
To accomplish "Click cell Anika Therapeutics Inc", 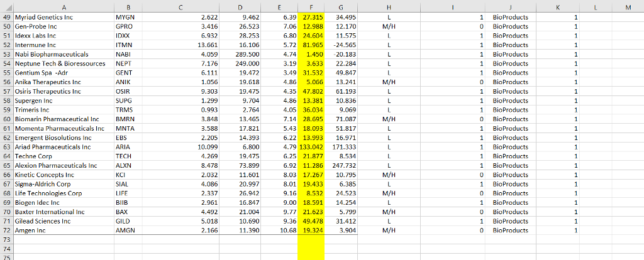I will pyautogui.click(x=64, y=82).
